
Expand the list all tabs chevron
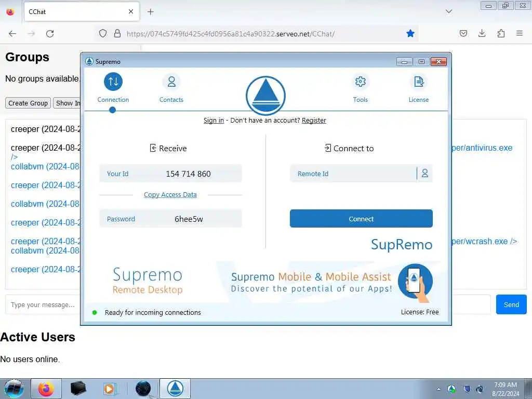pyautogui.click(x=449, y=11)
